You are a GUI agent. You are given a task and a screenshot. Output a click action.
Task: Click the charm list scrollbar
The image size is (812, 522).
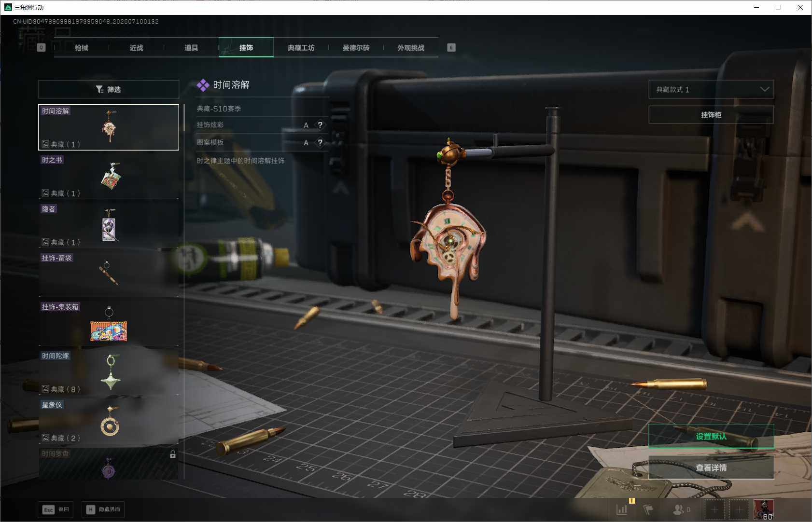(184, 118)
